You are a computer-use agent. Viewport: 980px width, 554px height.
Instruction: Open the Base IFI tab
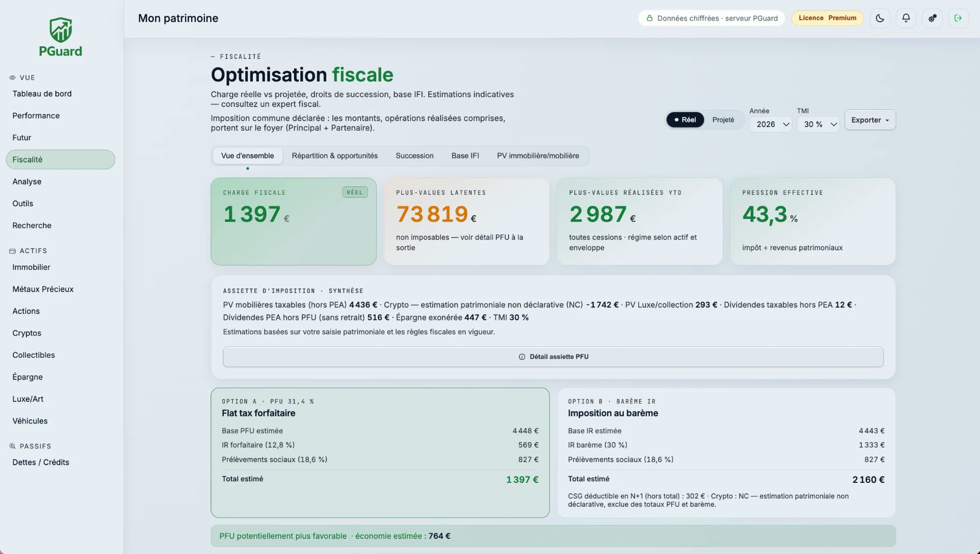pyautogui.click(x=465, y=156)
